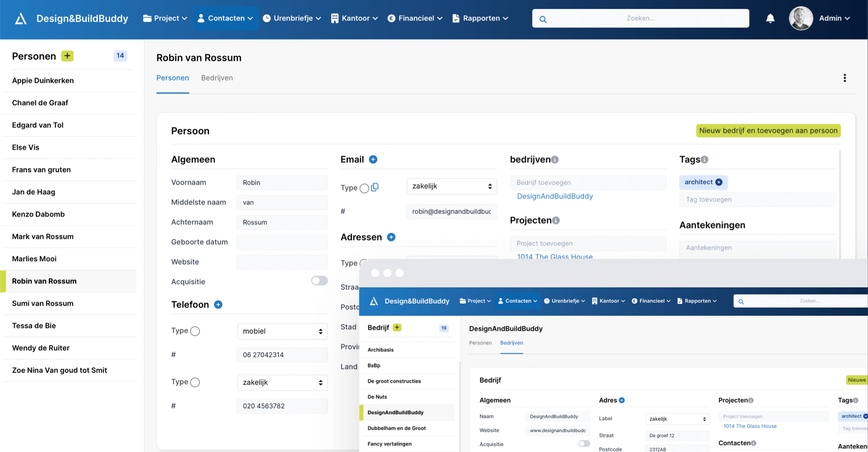Click the 14 persons count badge
Image resolution: width=868 pixels, height=452 pixels.
click(120, 56)
